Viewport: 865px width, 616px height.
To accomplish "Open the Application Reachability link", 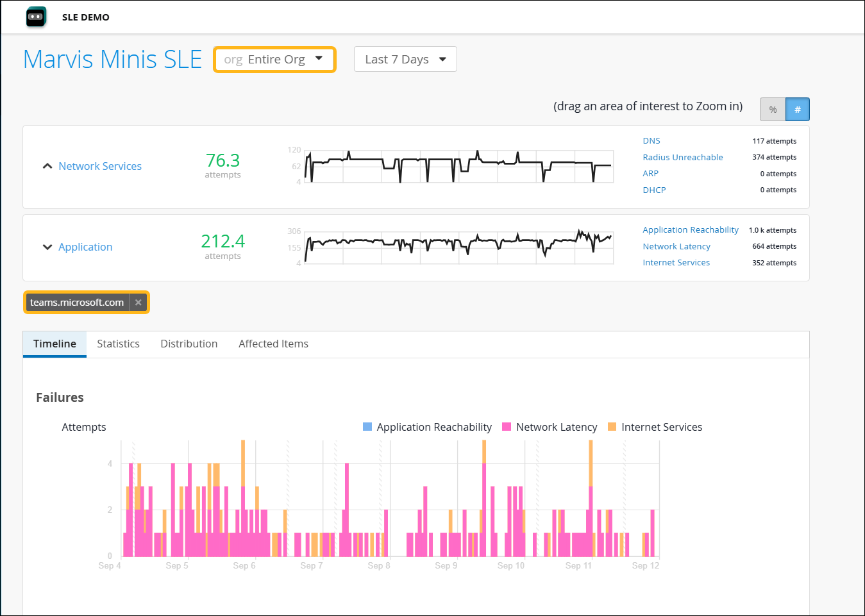I will pyautogui.click(x=690, y=229).
